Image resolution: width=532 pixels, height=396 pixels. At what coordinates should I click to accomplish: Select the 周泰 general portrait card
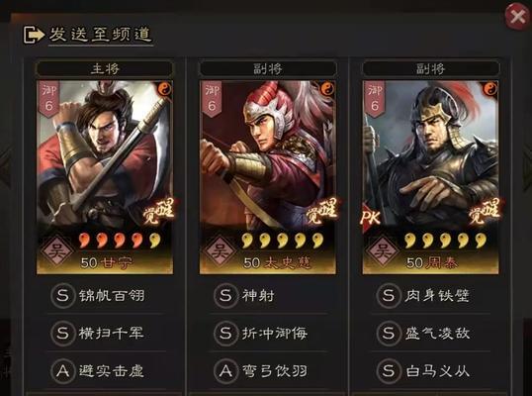[x=430, y=177]
